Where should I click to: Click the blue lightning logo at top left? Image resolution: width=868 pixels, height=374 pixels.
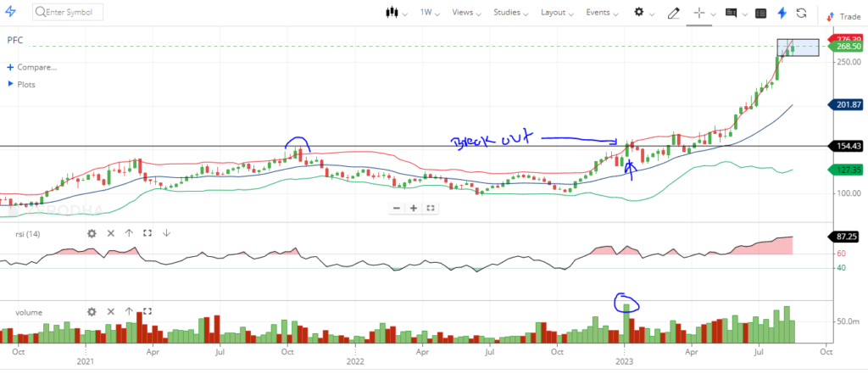click(x=10, y=12)
